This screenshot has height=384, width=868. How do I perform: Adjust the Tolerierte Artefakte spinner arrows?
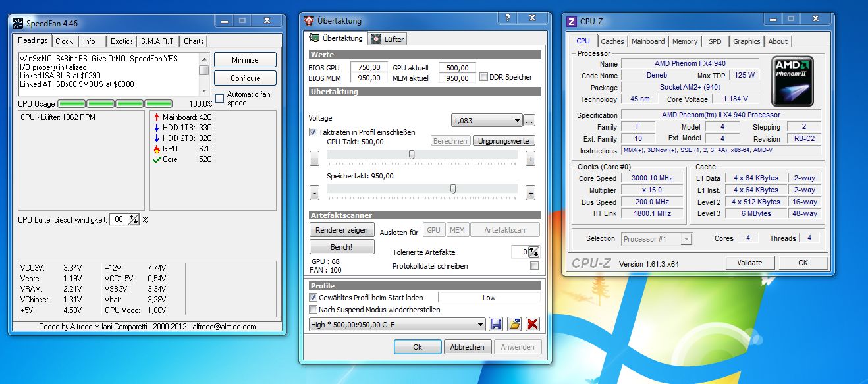(x=534, y=252)
